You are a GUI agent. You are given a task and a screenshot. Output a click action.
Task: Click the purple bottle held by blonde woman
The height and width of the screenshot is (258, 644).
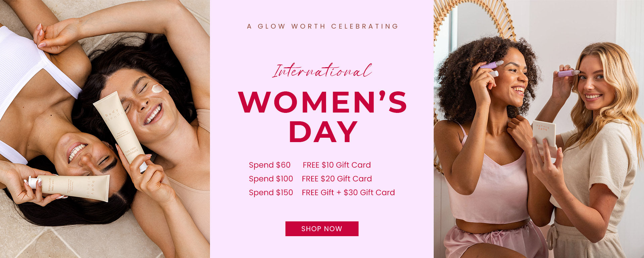pyautogui.click(x=568, y=73)
